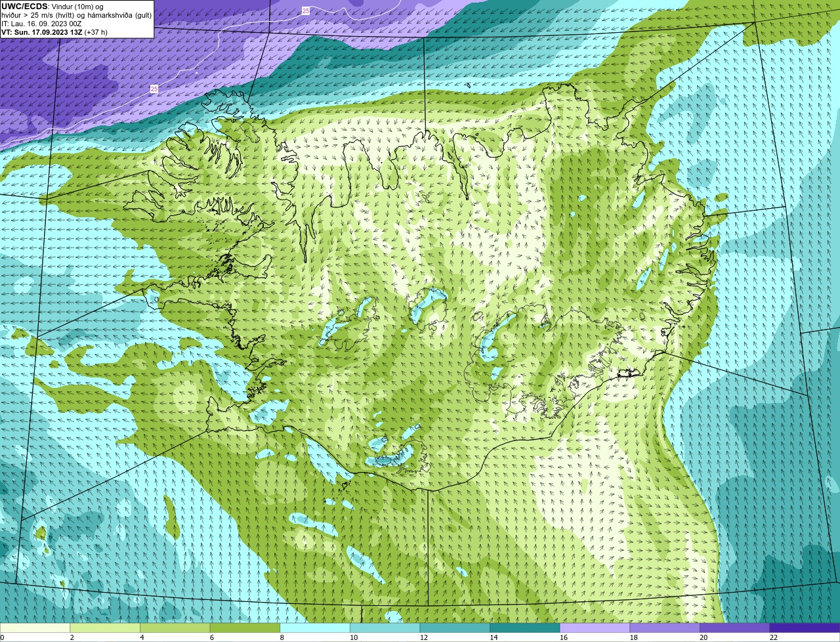
Task: Click the 6–8 m/s olive green legend swatch
Action: (245, 628)
